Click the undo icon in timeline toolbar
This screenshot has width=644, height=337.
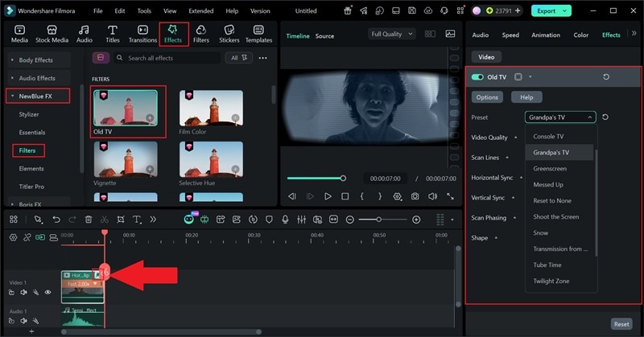56,220
